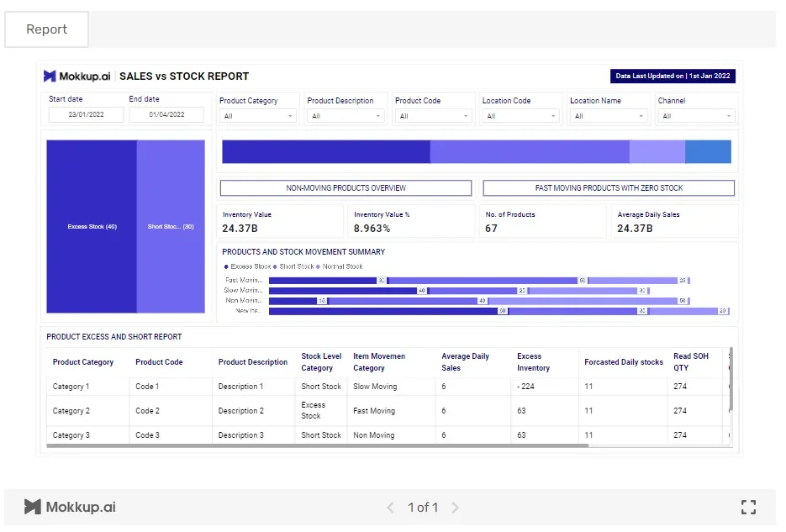Click the table's horizontal scrollbar
Screen dimensions: 786x532
[317, 445]
